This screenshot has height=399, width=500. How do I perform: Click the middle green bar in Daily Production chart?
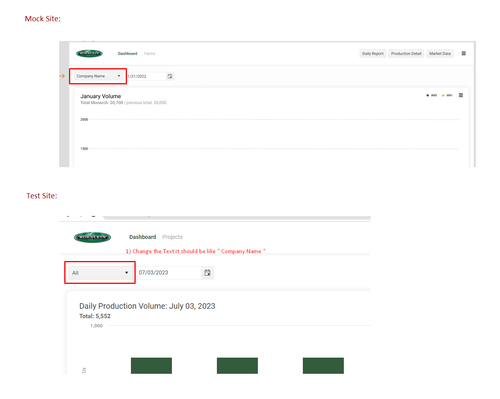point(237,366)
